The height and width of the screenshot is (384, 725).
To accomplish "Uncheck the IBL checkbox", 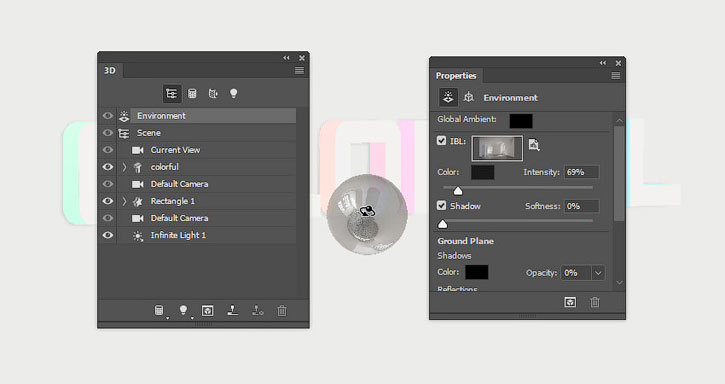I will coord(442,141).
